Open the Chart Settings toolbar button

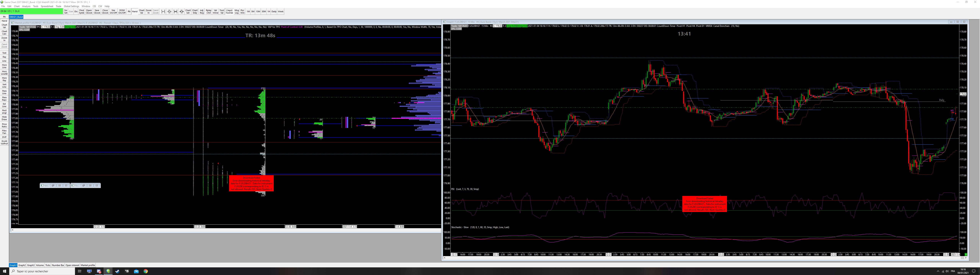pyautogui.click(x=188, y=11)
